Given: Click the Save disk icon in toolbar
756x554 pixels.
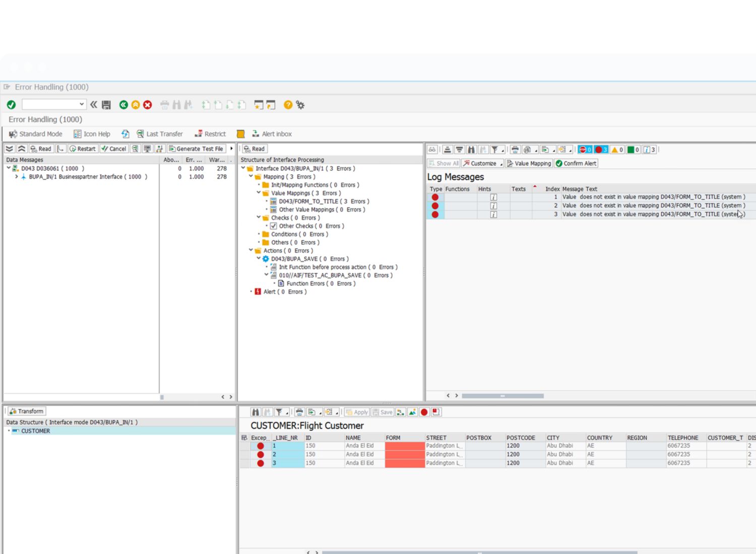Looking at the screenshot, I should point(106,105).
